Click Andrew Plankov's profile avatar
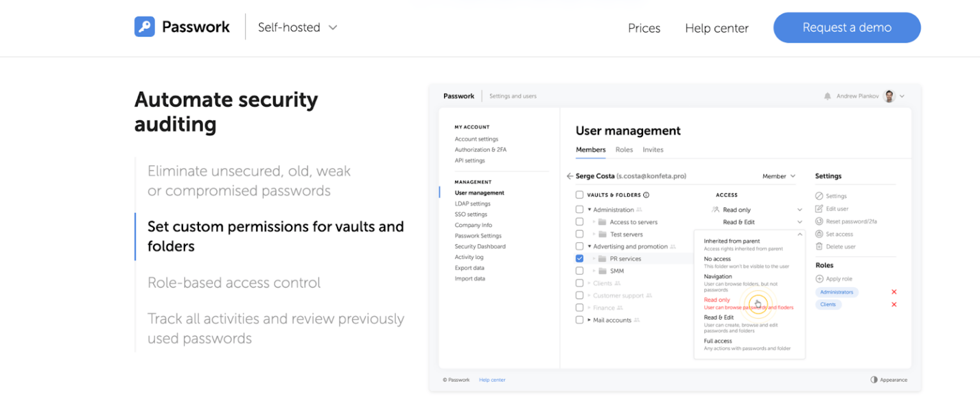980x410 pixels. (889, 96)
